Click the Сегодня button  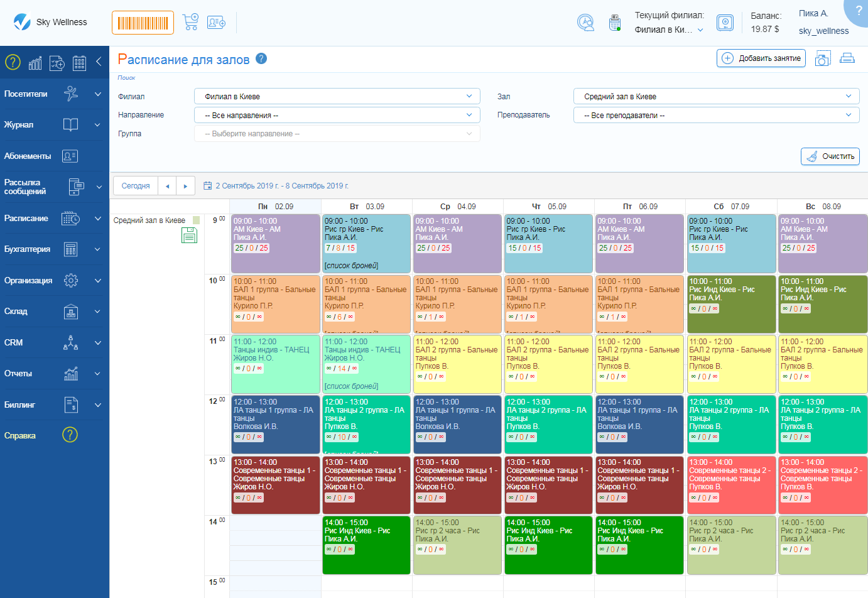pyautogui.click(x=136, y=186)
